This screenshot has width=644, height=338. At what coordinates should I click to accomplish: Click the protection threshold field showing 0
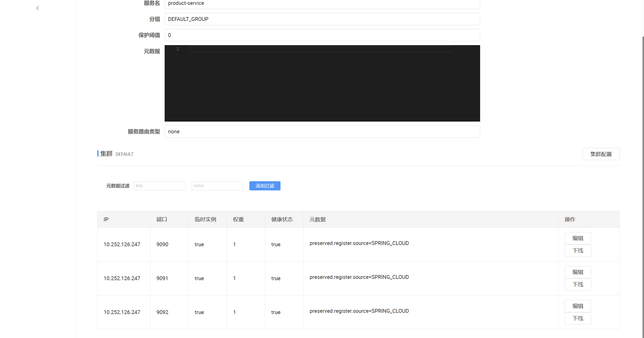click(x=322, y=35)
